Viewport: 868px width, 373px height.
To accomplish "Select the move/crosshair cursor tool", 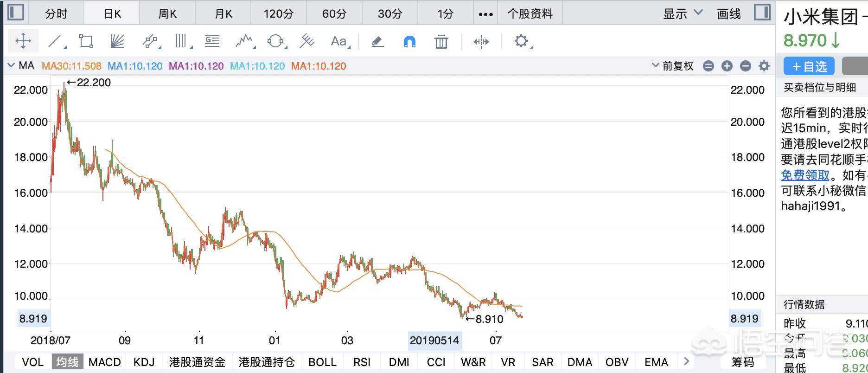I will [x=23, y=41].
